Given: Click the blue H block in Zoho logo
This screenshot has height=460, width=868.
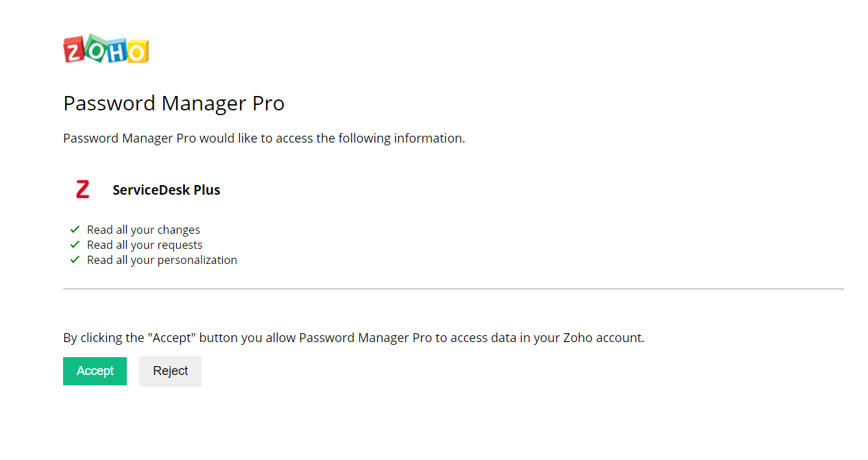Looking at the screenshot, I should click(117, 51).
